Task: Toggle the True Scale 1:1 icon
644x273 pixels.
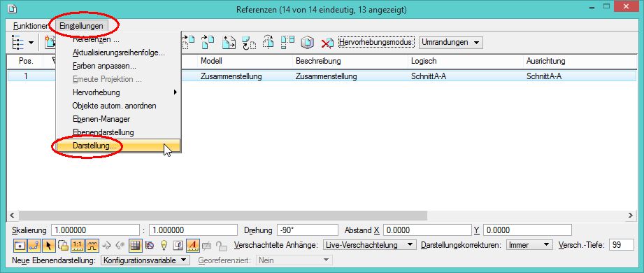Action: point(77,246)
